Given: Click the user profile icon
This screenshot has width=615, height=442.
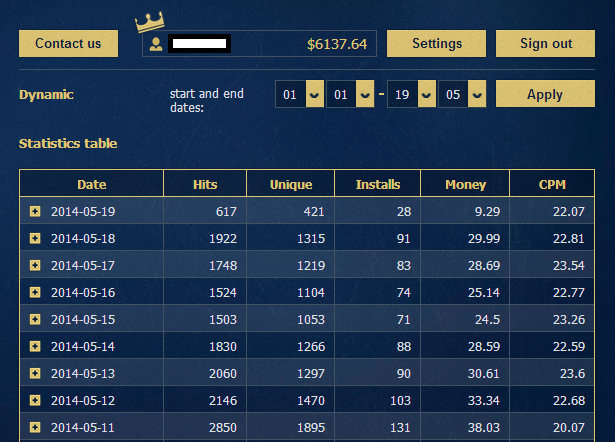Looking at the screenshot, I should tap(156, 44).
